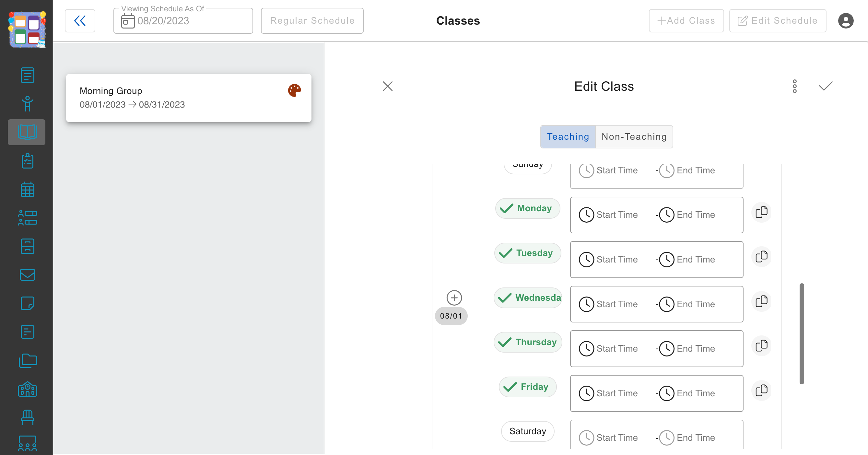The height and width of the screenshot is (455, 868).
Task: Copy Monday's times with the copy icon
Action: tap(761, 212)
